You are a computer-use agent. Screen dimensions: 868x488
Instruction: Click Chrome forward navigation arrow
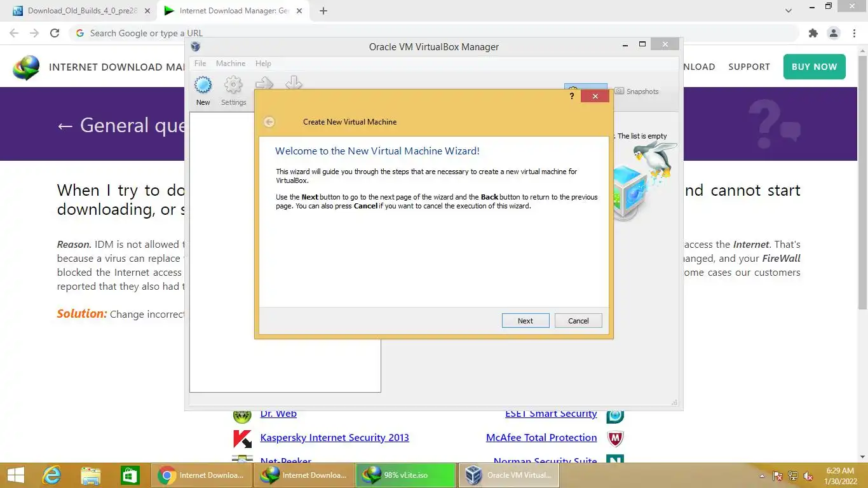click(34, 33)
